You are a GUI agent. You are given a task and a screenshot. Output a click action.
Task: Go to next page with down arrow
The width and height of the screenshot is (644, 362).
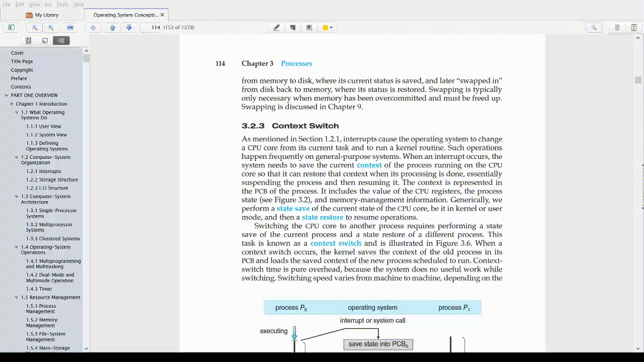click(129, 28)
